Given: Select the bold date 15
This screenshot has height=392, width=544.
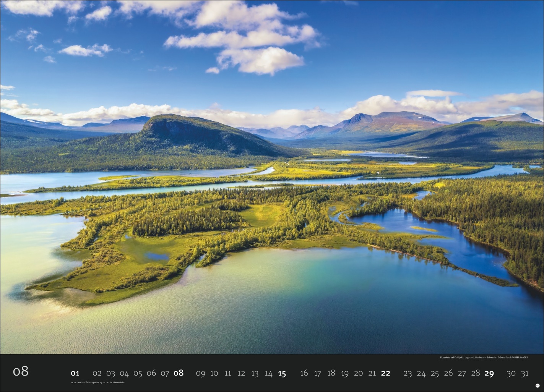Looking at the screenshot, I should coord(282,373).
